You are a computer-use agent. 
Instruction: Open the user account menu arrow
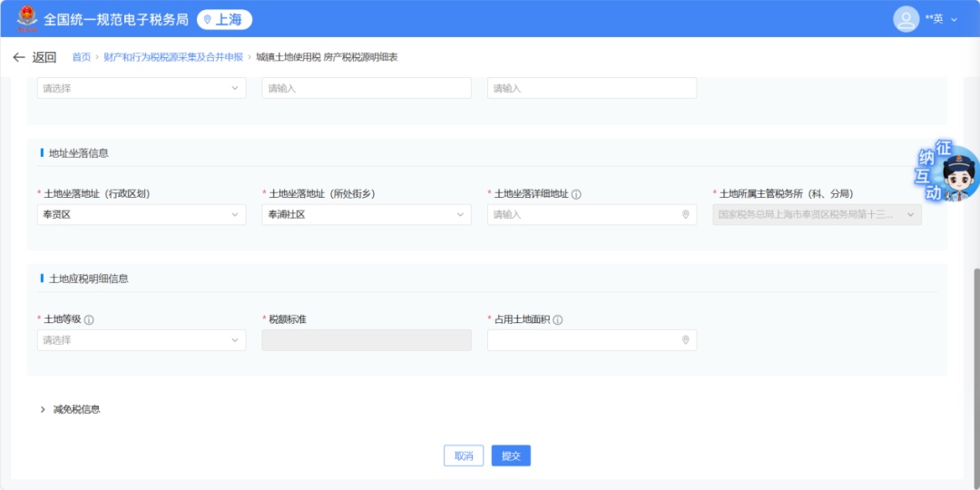point(954,19)
